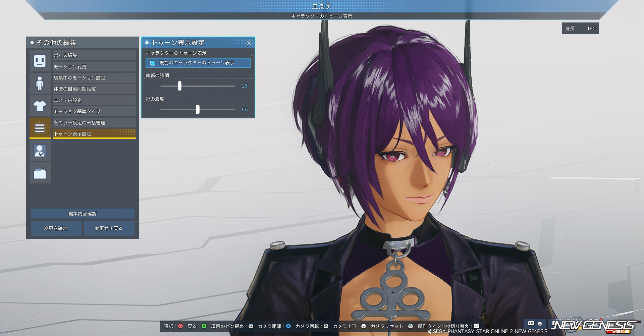Open エステ内設定 entry
644x336 pixels.
coord(94,100)
